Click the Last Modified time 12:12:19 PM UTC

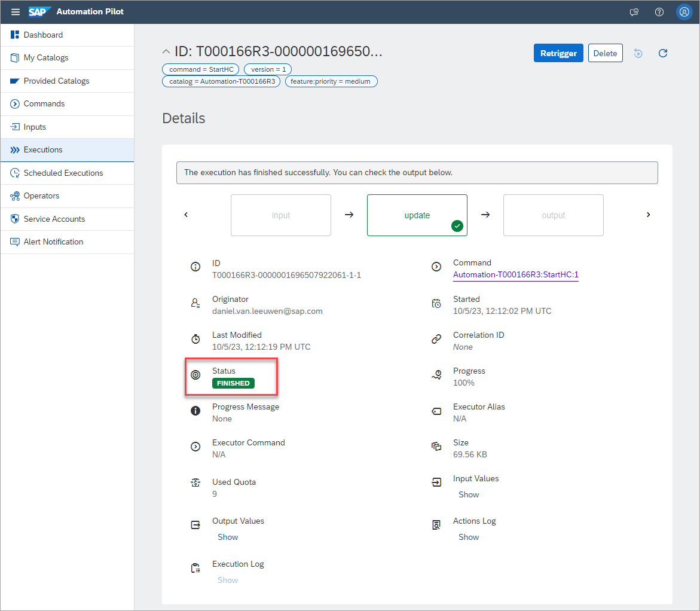[x=277, y=347]
